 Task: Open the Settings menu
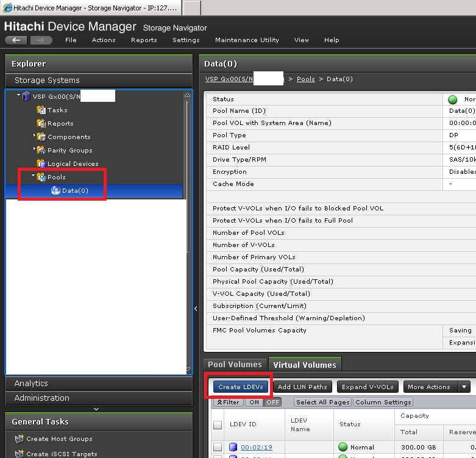(186, 40)
